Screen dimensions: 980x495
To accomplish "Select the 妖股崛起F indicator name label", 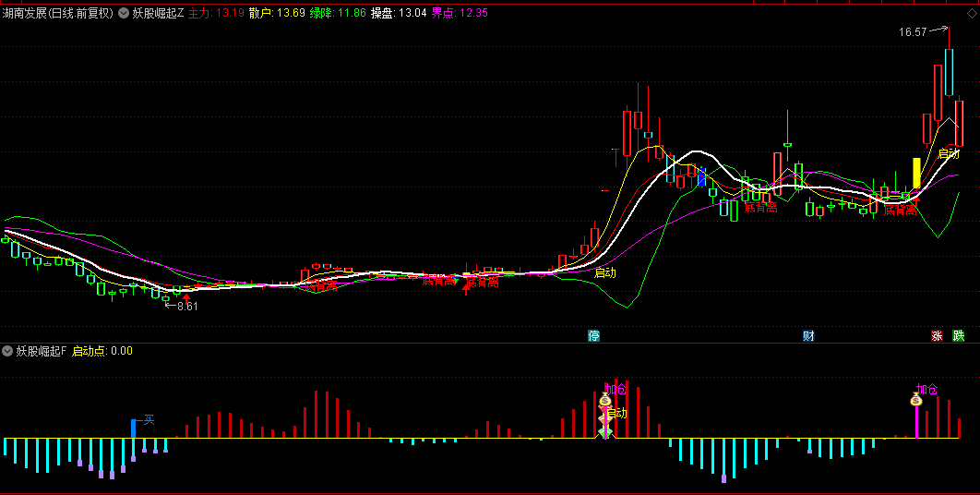I will (42, 351).
